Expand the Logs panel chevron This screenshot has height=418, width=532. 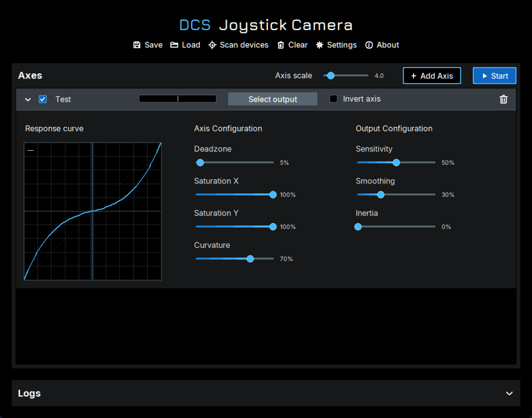(509, 393)
